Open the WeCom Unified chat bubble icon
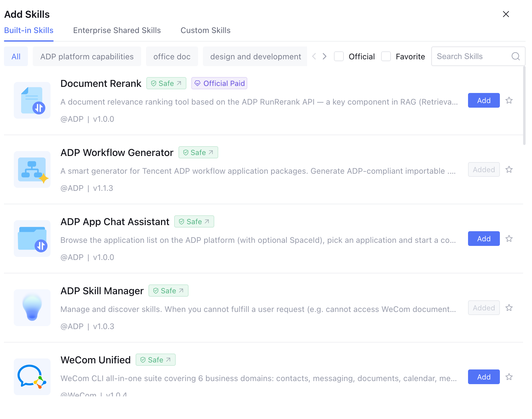The width and height of the screenshot is (532, 419). (32, 377)
